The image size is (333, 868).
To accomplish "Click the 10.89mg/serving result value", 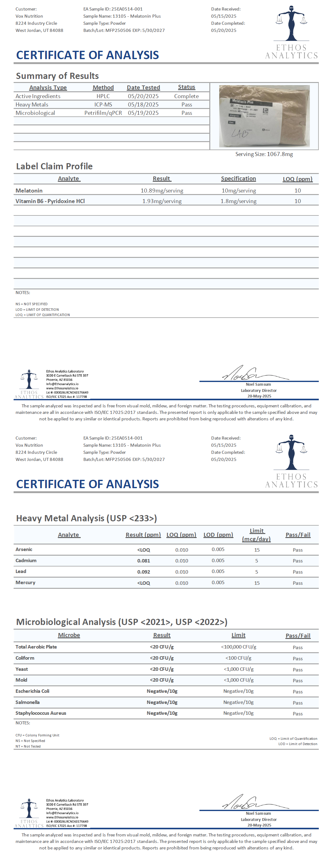I will [162, 191].
